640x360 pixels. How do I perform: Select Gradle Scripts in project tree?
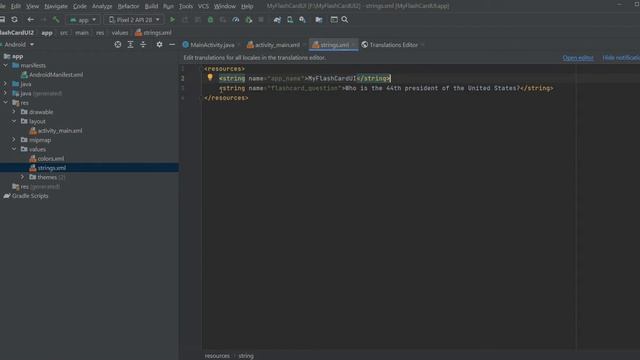tap(26, 196)
